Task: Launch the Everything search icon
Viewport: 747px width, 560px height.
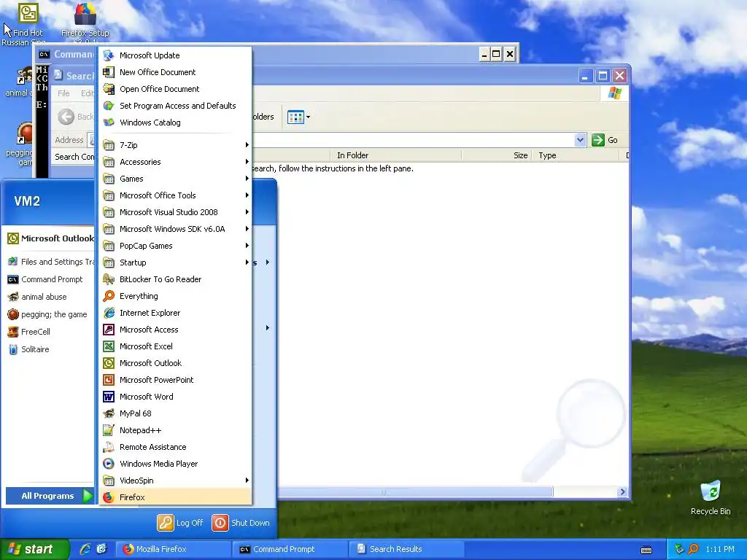Action: point(109,296)
